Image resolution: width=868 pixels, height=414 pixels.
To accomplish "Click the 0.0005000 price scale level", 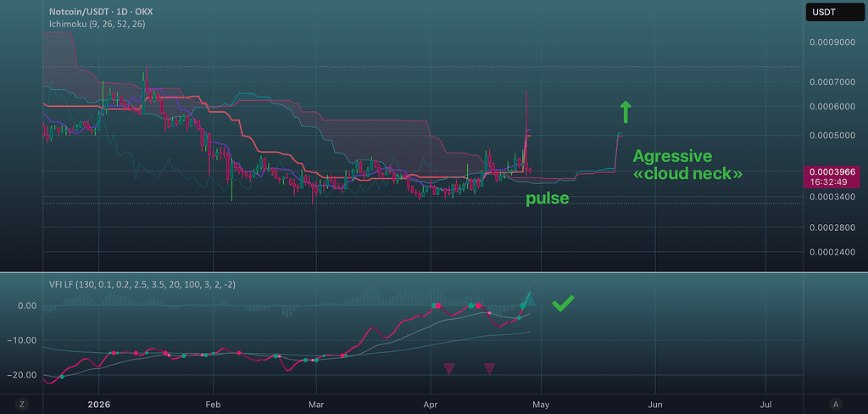I will tap(834, 136).
